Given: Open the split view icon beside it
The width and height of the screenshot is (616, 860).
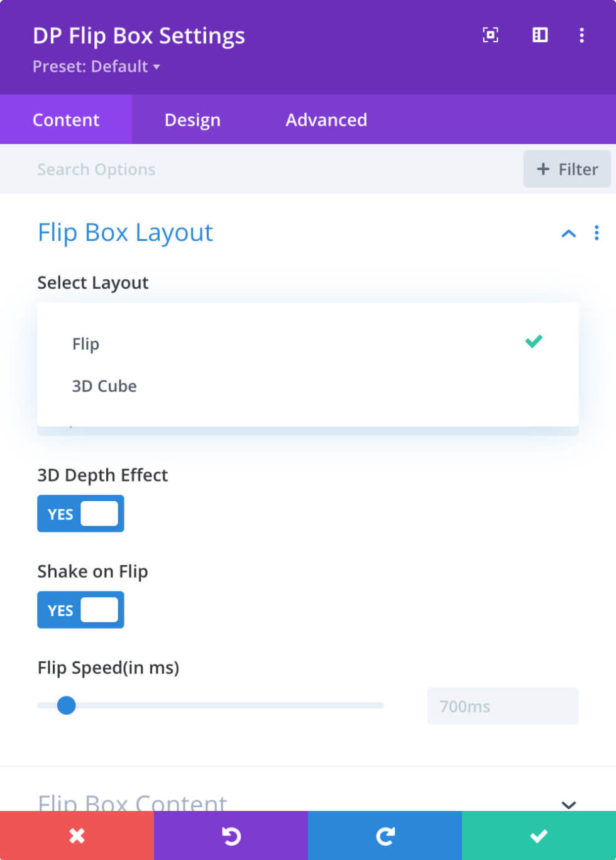Looking at the screenshot, I should point(539,35).
